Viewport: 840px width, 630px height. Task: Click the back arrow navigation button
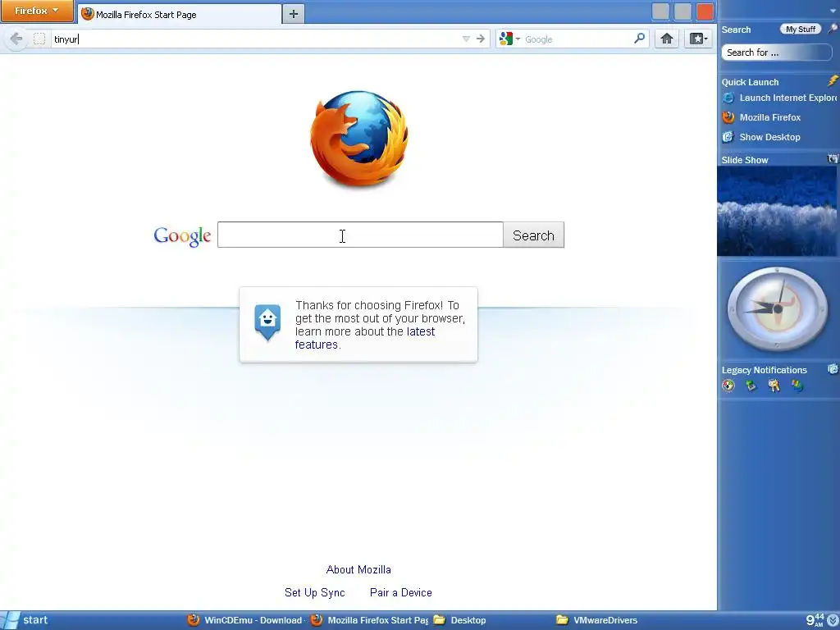click(x=16, y=39)
